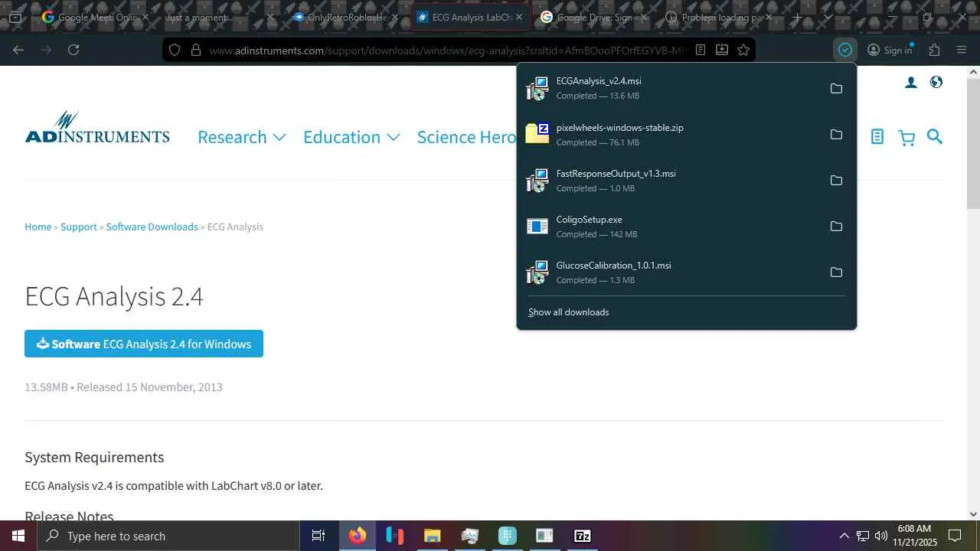Toggle reader view in address bar
Screen dimensions: 980x551
pyautogui.click(x=701, y=50)
